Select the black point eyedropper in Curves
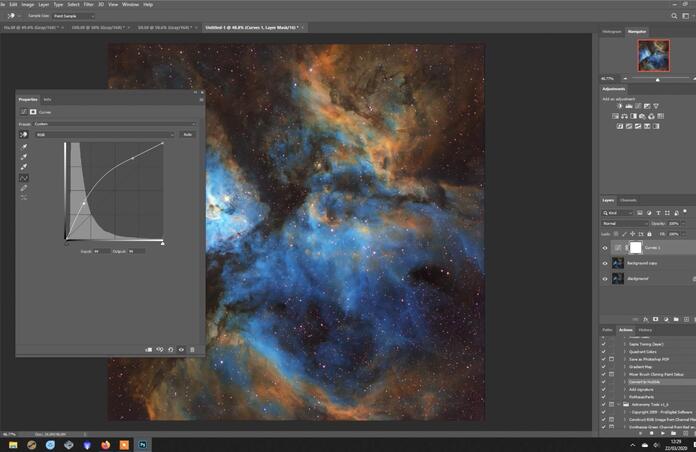This screenshot has width=696, height=452. tap(24, 147)
